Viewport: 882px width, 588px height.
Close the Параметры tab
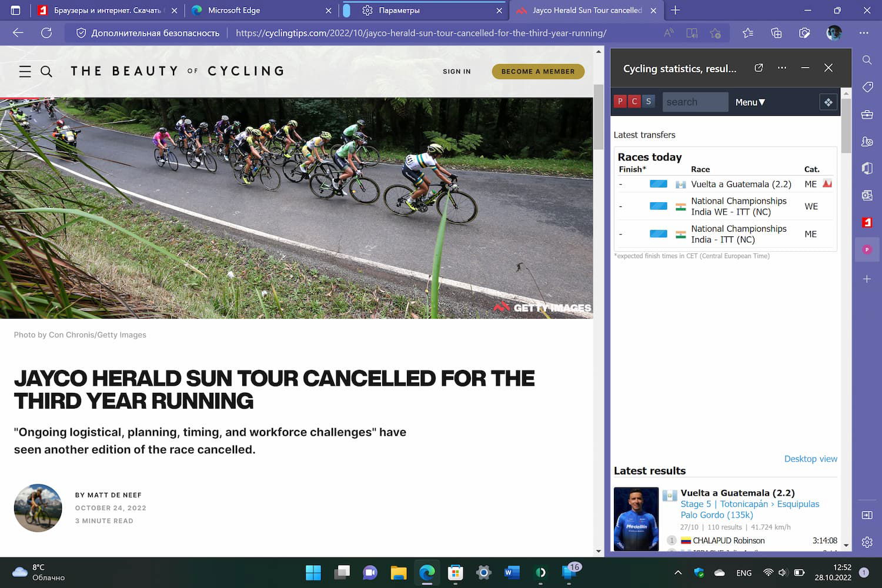click(499, 11)
